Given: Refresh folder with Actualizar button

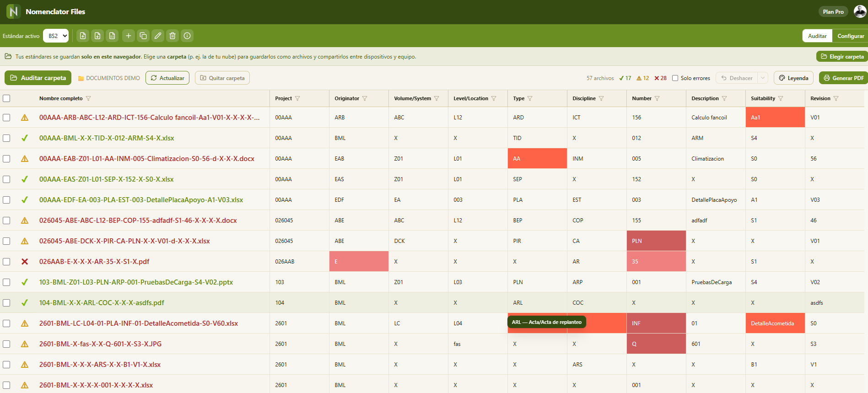Looking at the screenshot, I should [x=167, y=78].
